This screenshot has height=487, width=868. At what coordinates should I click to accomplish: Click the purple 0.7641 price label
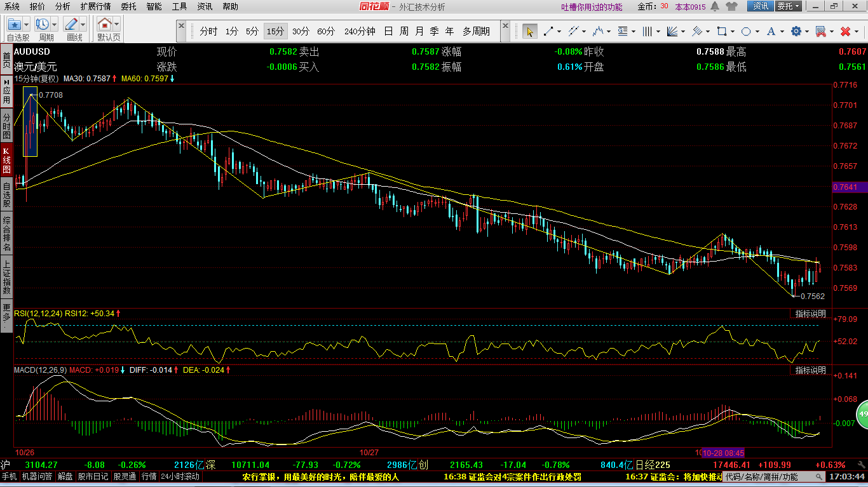point(849,187)
